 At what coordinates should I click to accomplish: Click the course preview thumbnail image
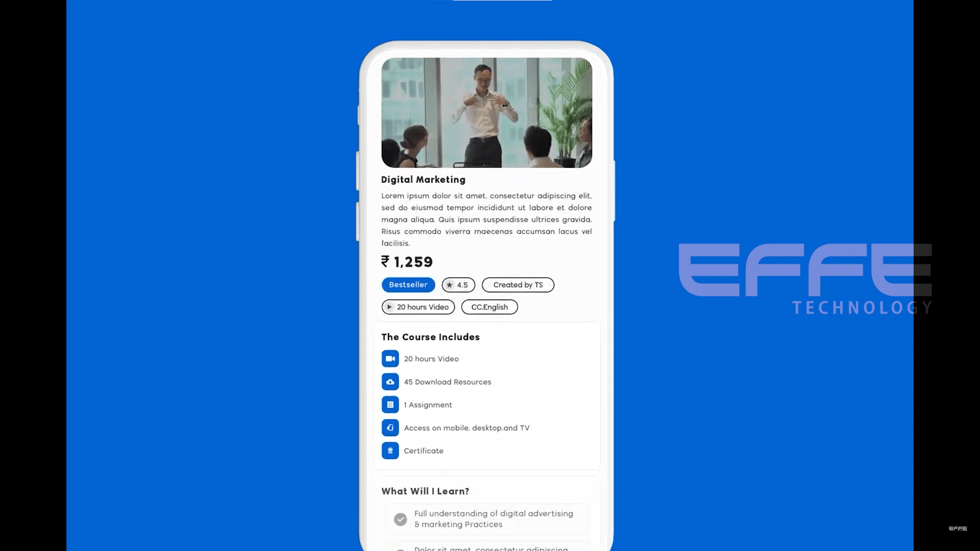(487, 112)
